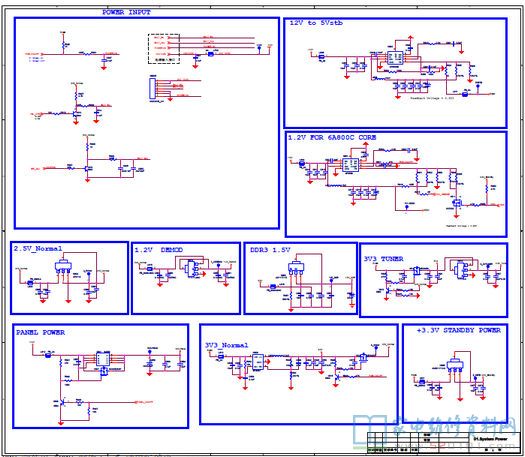This screenshot has width=525, height=457.
Task: Select the switch IC in the PANEL POWER circuit
Action: coord(103,359)
